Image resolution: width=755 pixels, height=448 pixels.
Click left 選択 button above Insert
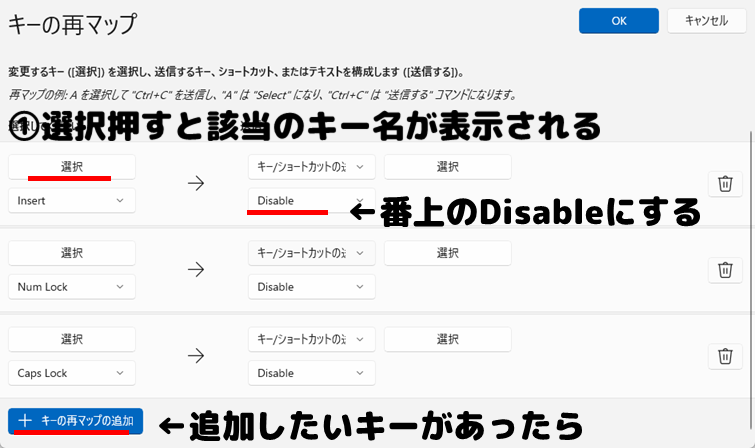coord(71,166)
